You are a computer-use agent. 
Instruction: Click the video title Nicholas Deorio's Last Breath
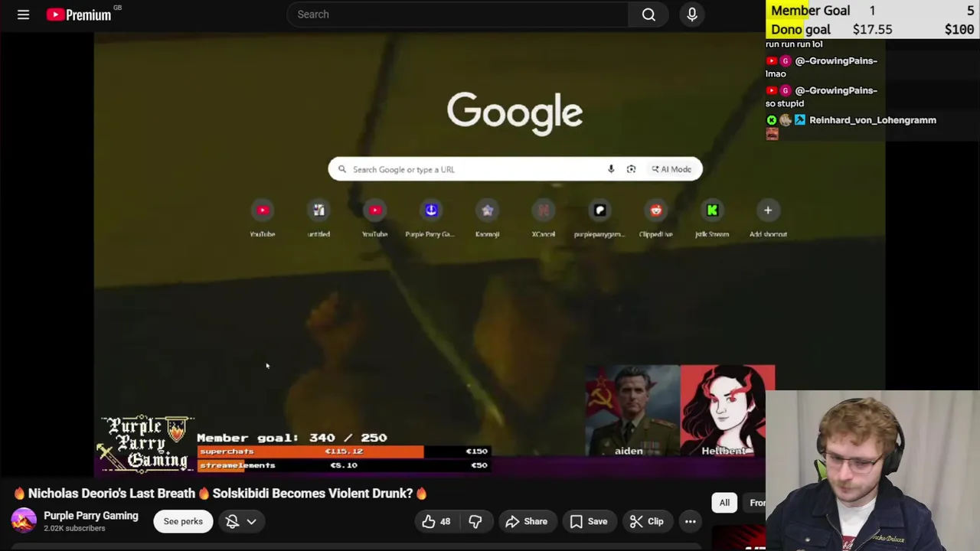(220, 494)
